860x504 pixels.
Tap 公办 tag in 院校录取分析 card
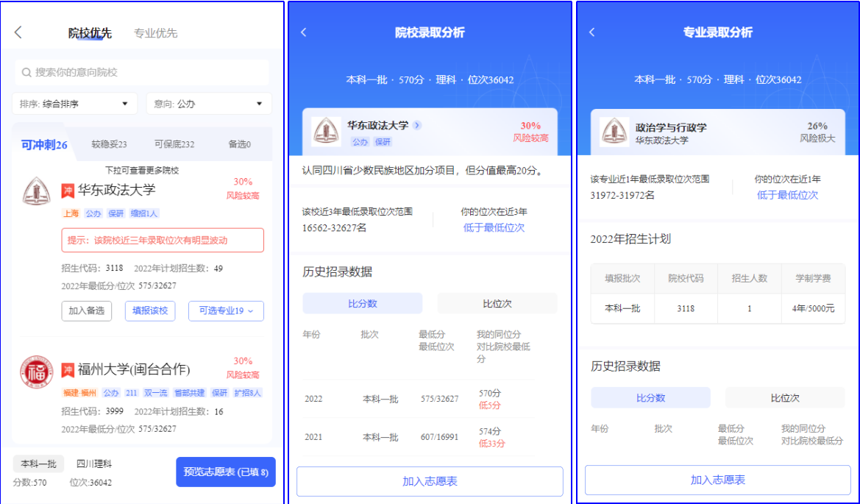point(360,142)
